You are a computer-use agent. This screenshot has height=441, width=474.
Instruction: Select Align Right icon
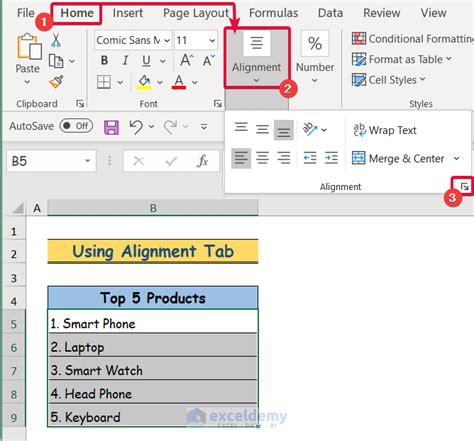[x=284, y=158]
